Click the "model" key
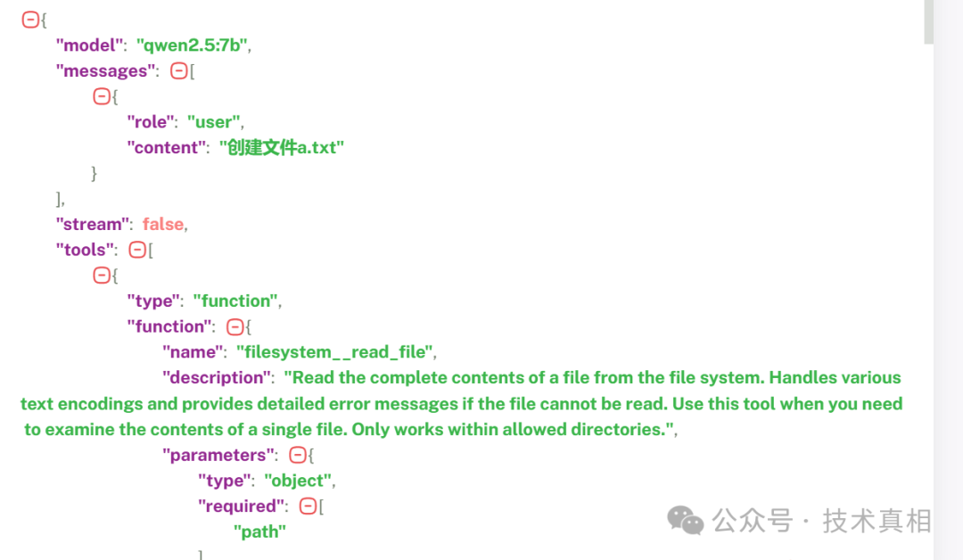 coord(90,45)
